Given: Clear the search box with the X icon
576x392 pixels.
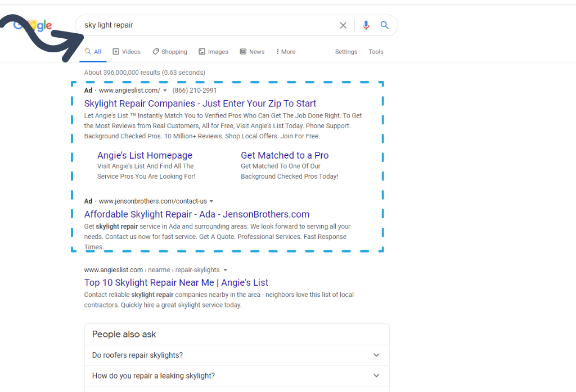Looking at the screenshot, I should [343, 25].
